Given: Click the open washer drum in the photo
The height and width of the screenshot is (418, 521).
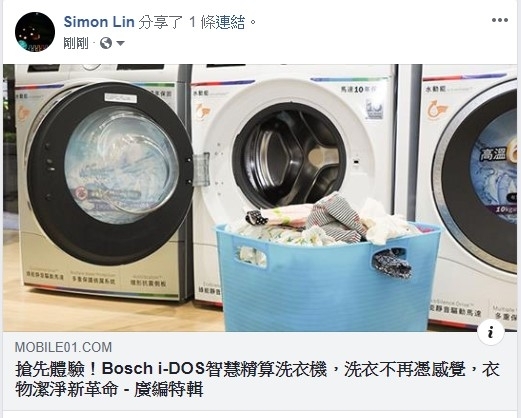Looking at the screenshot, I should (289, 156).
